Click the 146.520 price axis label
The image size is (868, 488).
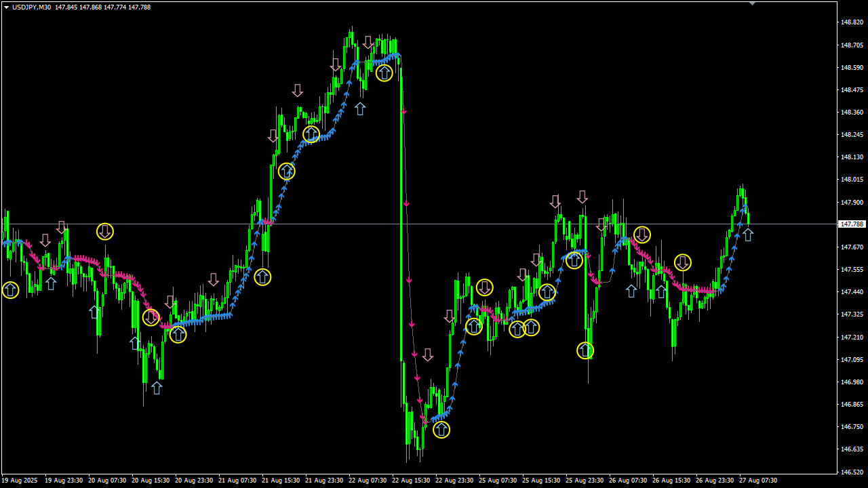tap(851, 472)
